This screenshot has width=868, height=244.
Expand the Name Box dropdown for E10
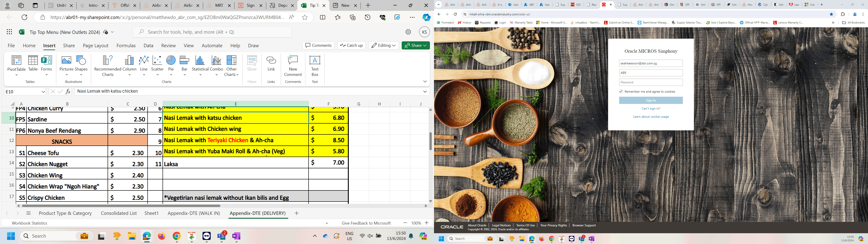click(x=43, y=92)
